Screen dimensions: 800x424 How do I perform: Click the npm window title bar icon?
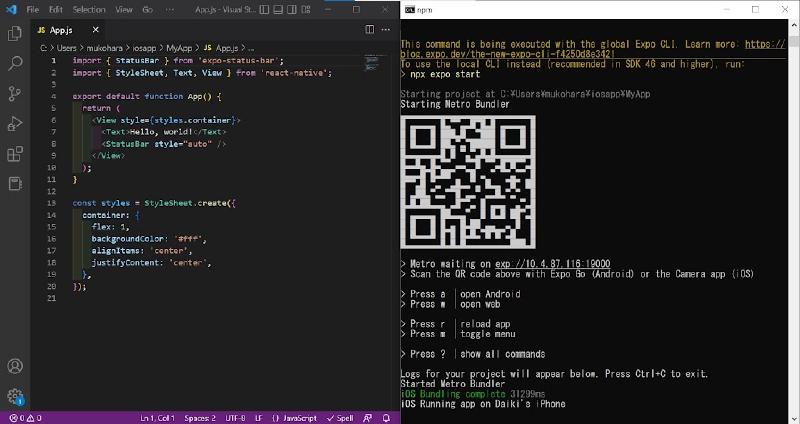pyautogui.click(x=409, y=10)
